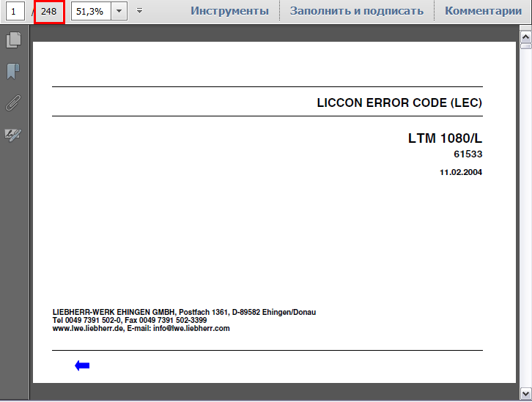Click the vertical scrollbar thumb
Image resolution: width=532 pixels, height=402 pixels.
(x=525, y=45)
